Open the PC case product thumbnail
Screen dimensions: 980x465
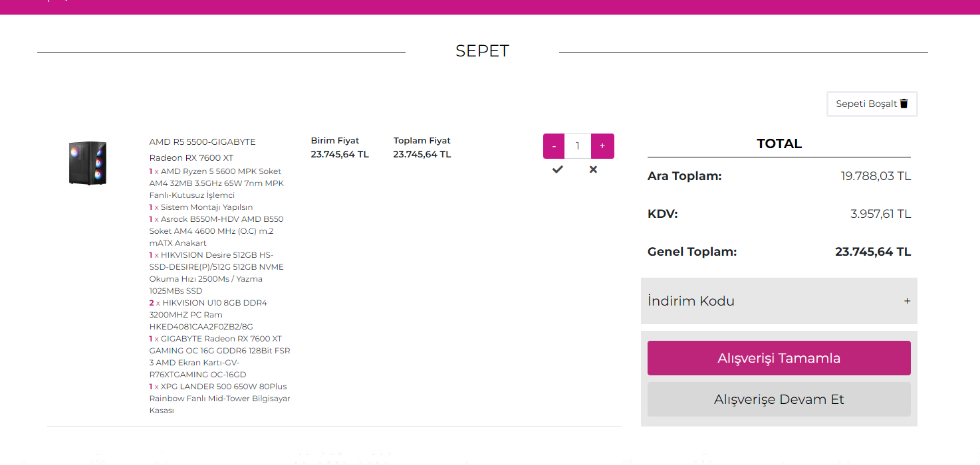(x=87, y=163)
